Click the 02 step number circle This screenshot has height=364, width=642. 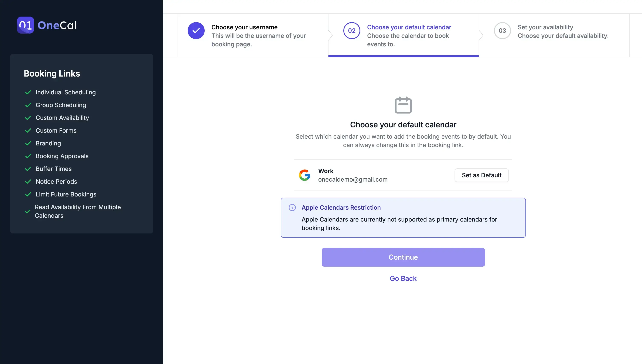pos(351,30)
